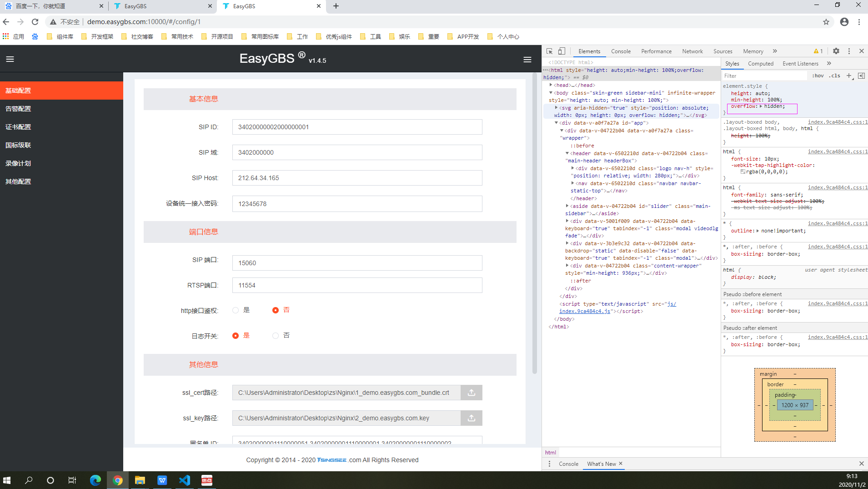Image resolution: width=868 pixels, height=489 pixels.
Task: Open the top-right navbar hamburger menu
Action: [x=527, y=60]
